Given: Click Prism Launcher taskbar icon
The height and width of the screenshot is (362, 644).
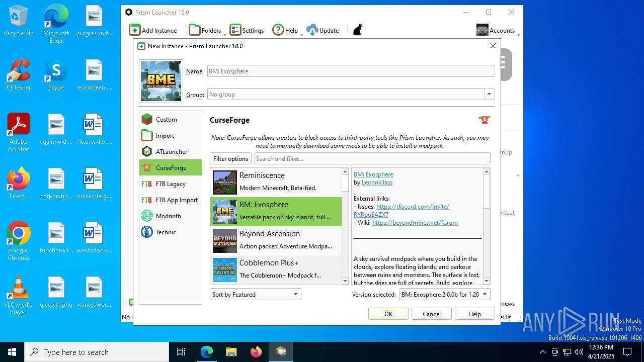Looking at the screenshot, I should [281, 352].
